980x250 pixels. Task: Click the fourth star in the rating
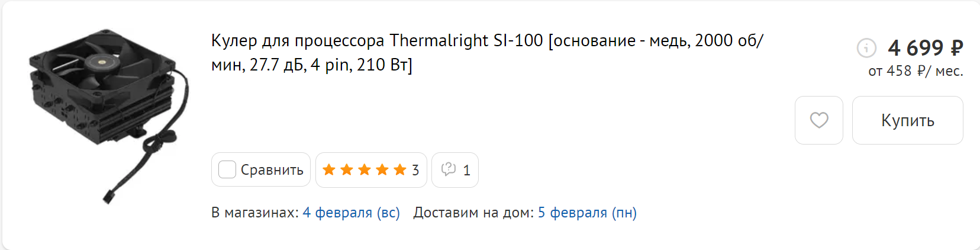[x=382, y=170]
